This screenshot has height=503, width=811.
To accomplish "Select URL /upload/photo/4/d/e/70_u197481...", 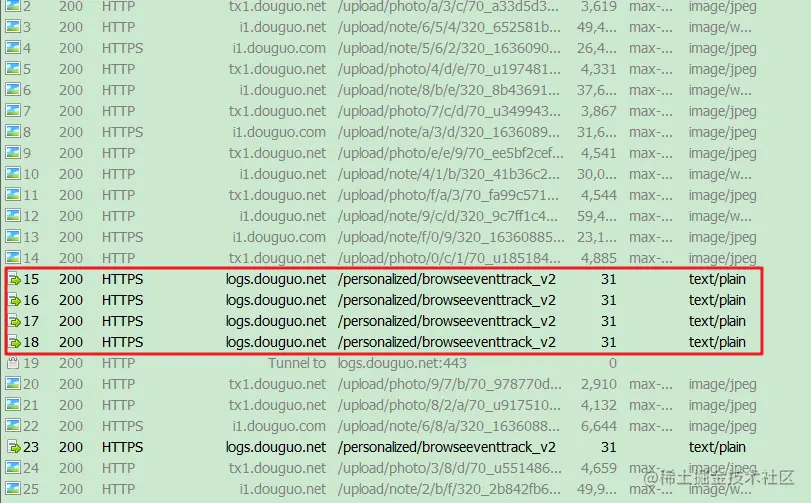I will [449, 69].
